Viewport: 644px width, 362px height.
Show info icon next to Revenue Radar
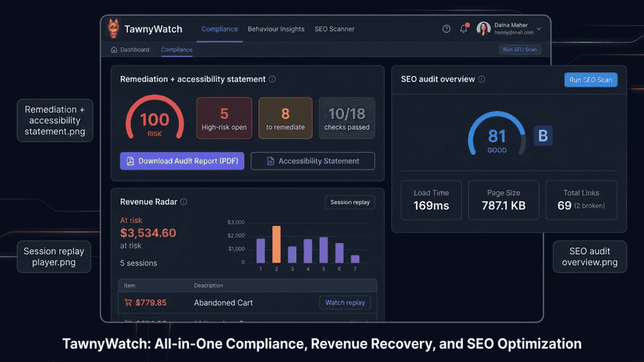[x=184, y=202]
